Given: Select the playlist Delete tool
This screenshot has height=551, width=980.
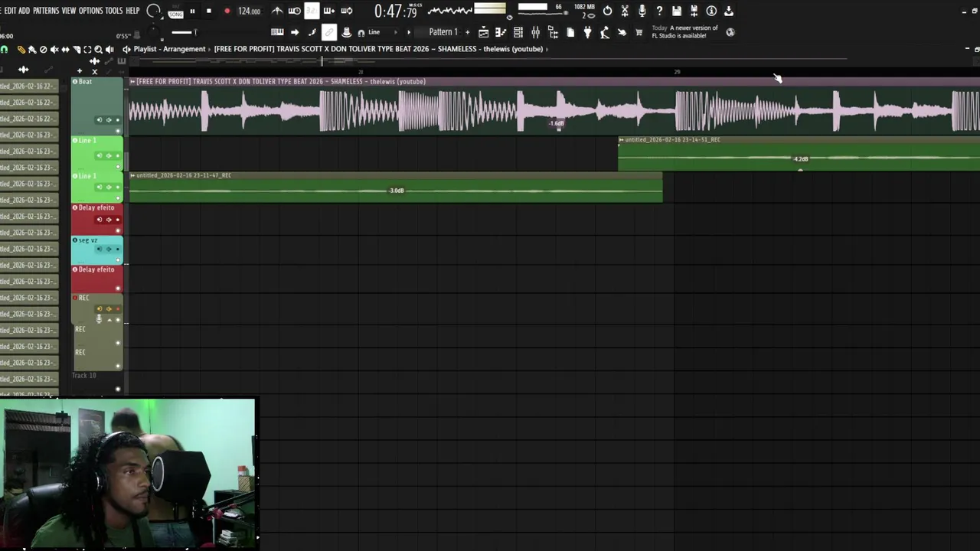Looking at the screenshot, I should coord(43,50).
